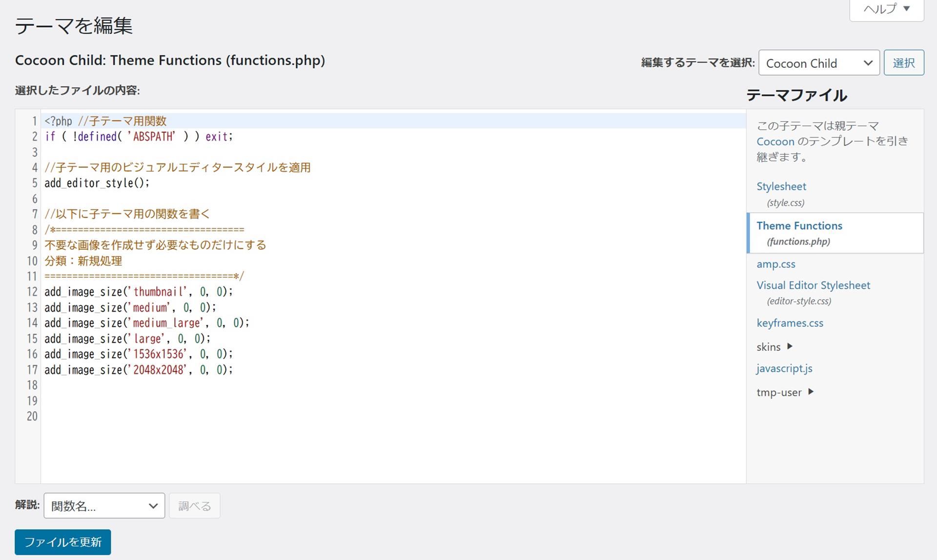This screenshot has width=937, height=560.
Task: Expand the skins folder arrow
Action: click(790, 346)
